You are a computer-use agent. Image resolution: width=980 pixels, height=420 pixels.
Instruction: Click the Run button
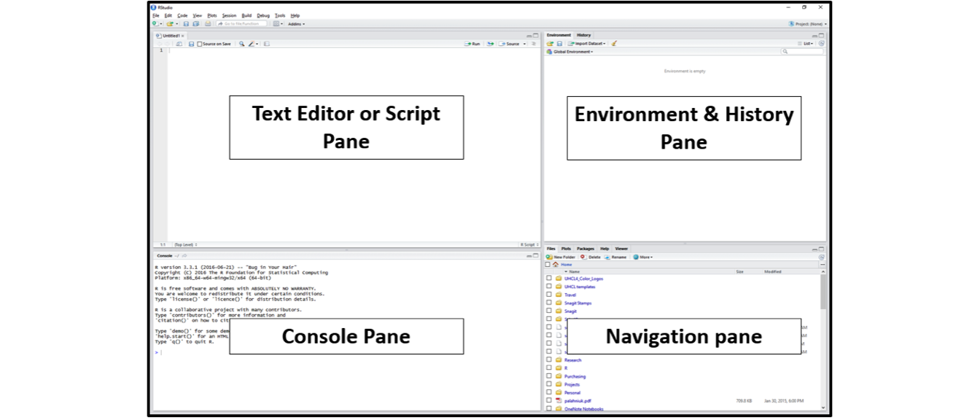coord(472,44)
